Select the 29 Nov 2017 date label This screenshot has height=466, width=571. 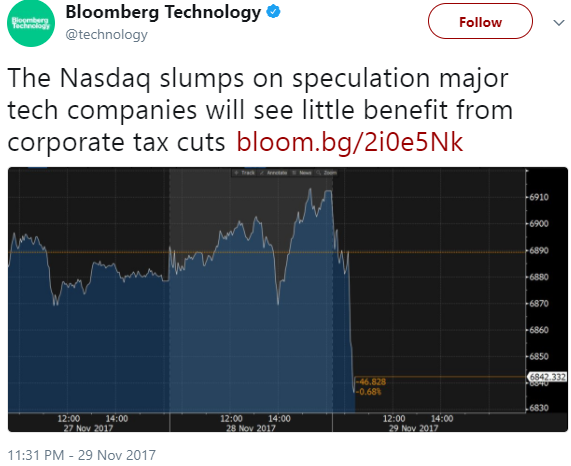coord(413,428)
